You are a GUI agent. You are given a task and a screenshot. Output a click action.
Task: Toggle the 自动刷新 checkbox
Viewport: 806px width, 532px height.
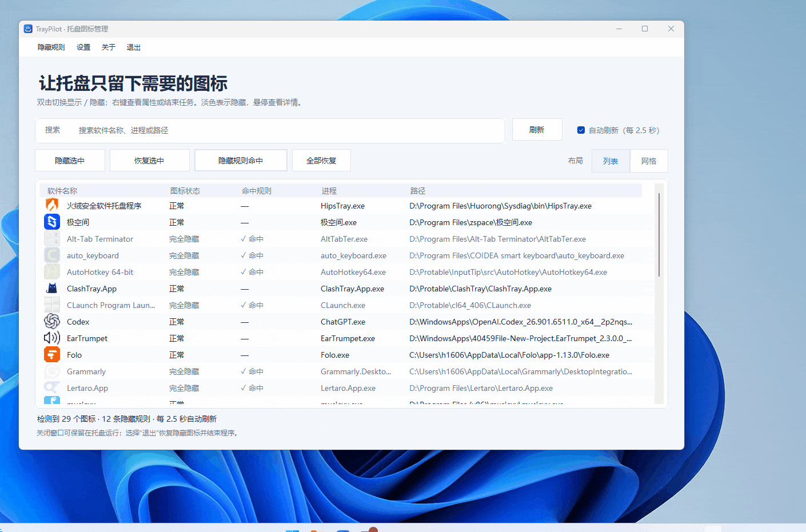pyautogui.click(x=581, y=130)
